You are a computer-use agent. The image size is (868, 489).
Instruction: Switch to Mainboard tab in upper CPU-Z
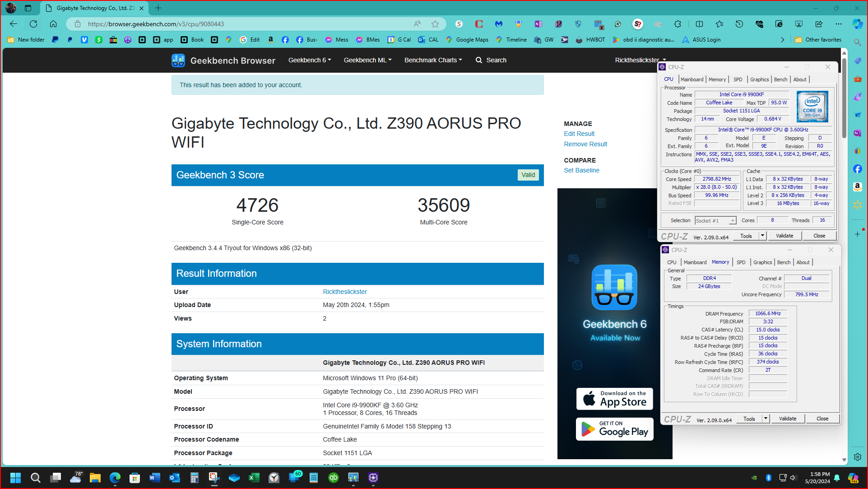pos(692,79)
